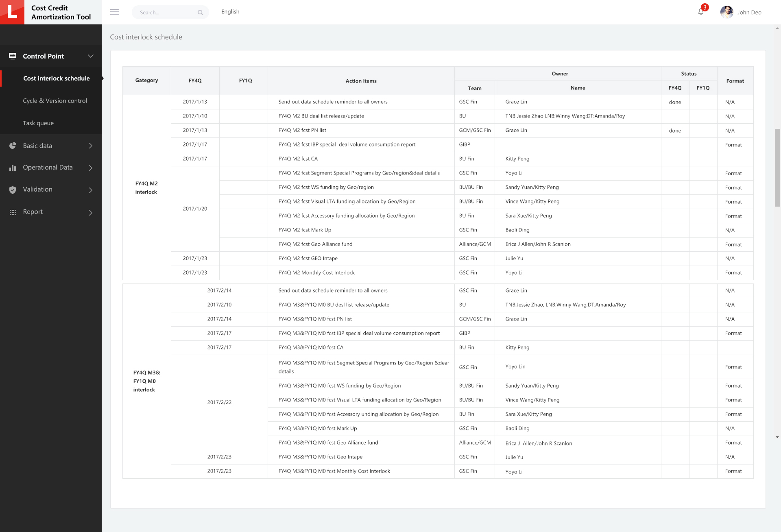Click 'FY4Q M2 fcst Mark Up' action item
The height and width of the screenshot is (532, 781).
click(305, 230)
